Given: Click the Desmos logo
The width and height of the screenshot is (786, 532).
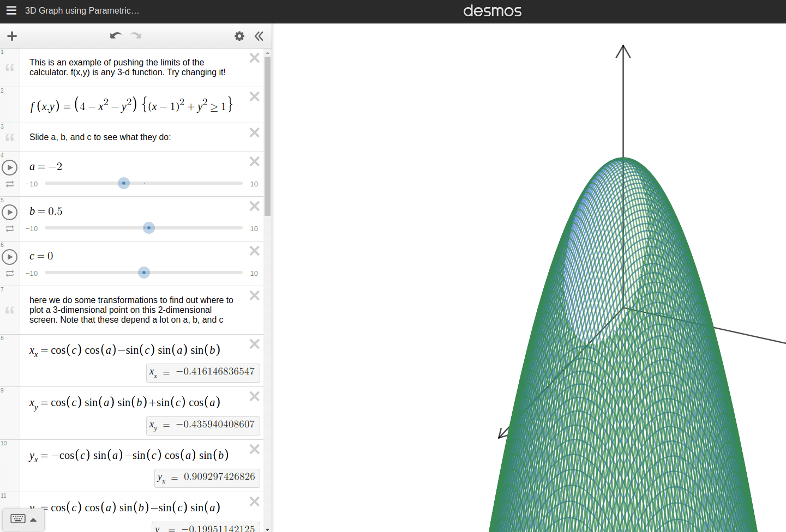Looking at the screenshot, I should coord(492,11).
